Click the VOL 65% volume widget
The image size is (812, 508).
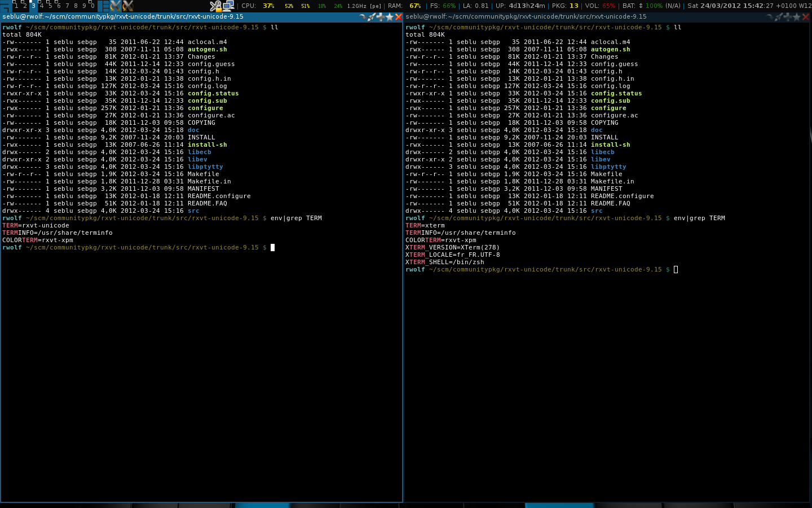coord(600,6)
